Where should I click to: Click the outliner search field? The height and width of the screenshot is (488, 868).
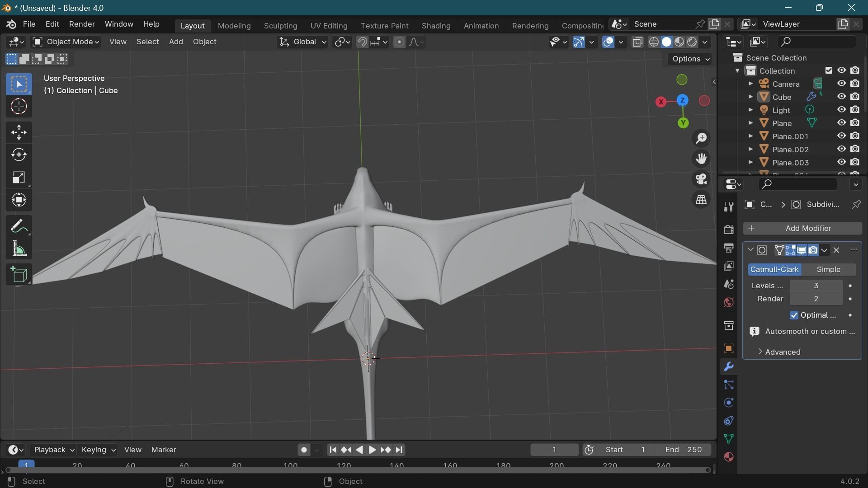click(817, 42)
